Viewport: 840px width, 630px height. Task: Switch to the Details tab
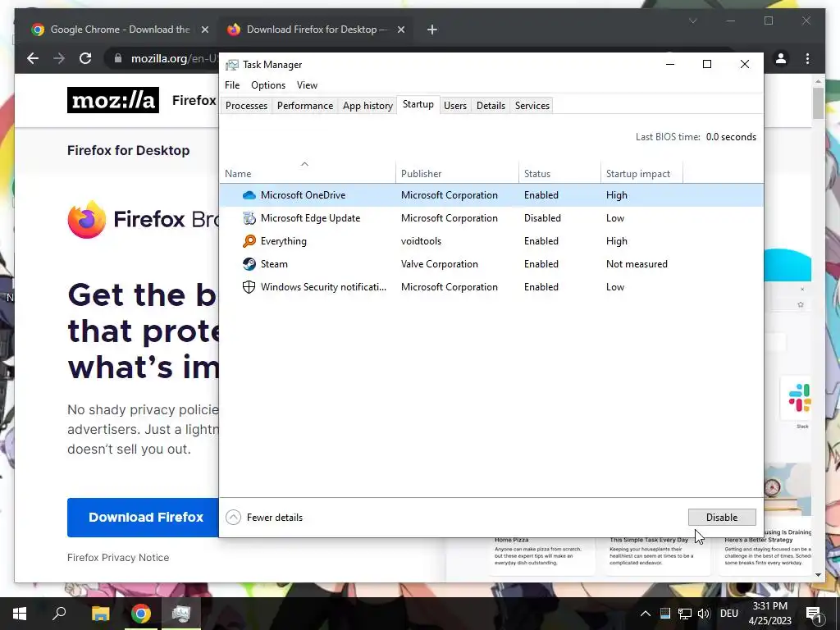[x=491, y=106]
